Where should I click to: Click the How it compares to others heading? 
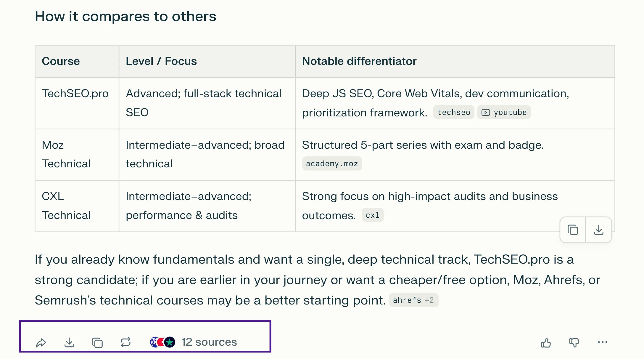(x=125, y=16)
